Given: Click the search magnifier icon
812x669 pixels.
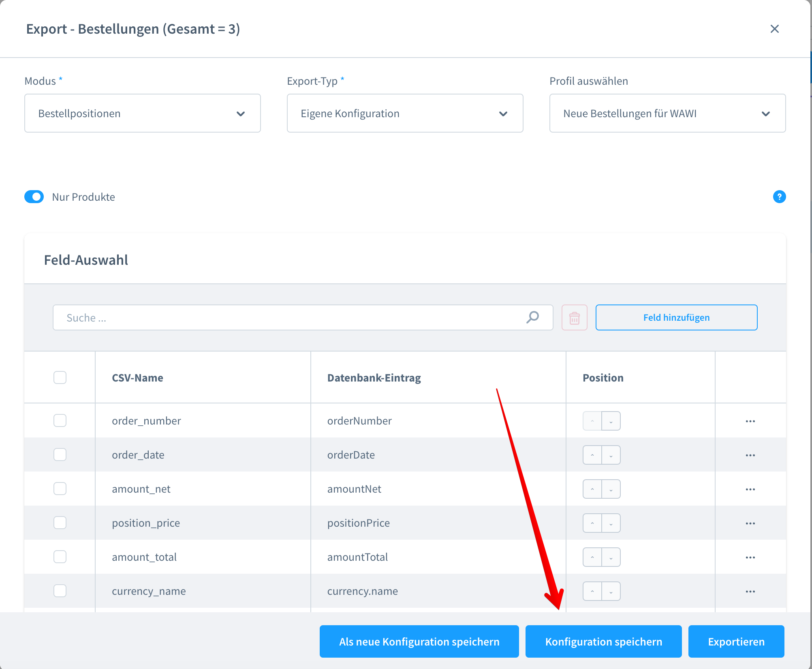Looking at the screenshot, I should [532, 317].
